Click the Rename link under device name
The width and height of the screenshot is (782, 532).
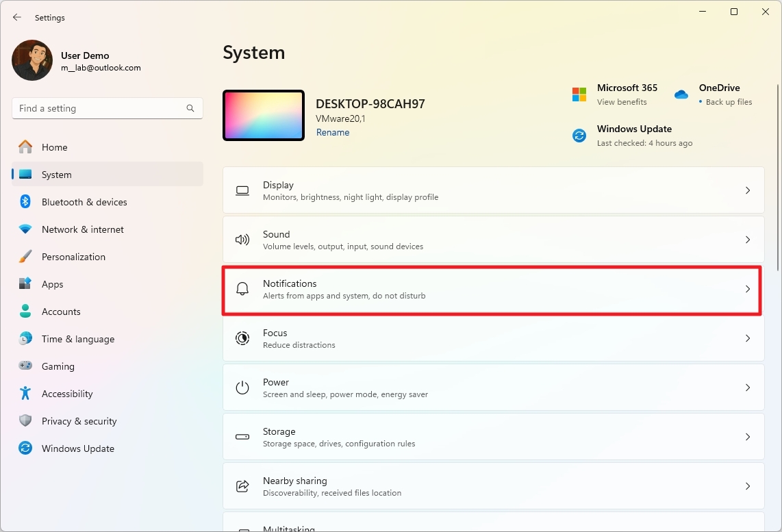(333, 133)
